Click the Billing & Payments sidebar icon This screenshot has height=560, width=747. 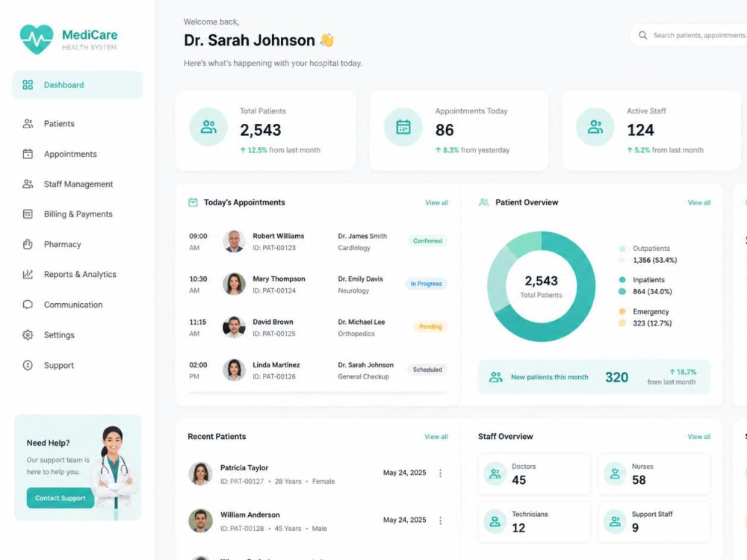(x=28, y=214)
